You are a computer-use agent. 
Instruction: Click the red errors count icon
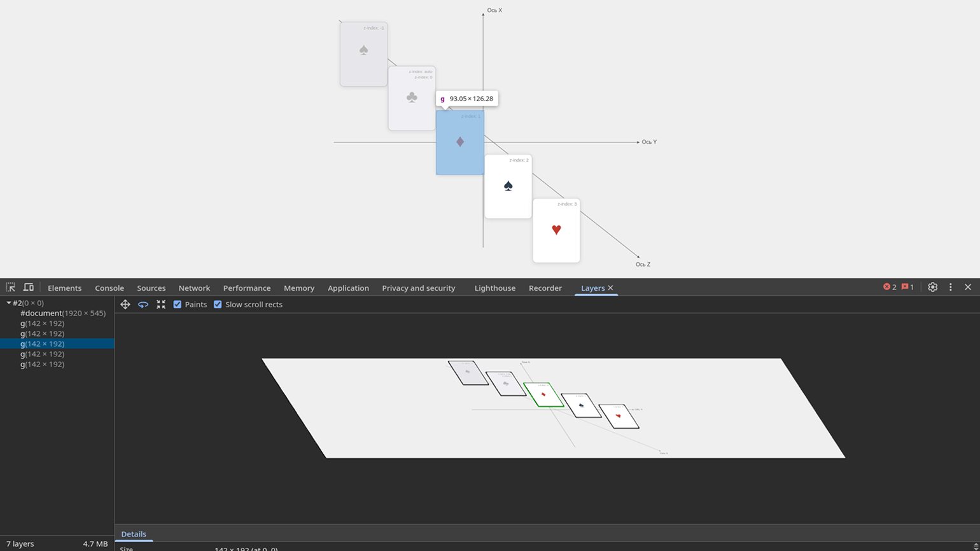886,288
